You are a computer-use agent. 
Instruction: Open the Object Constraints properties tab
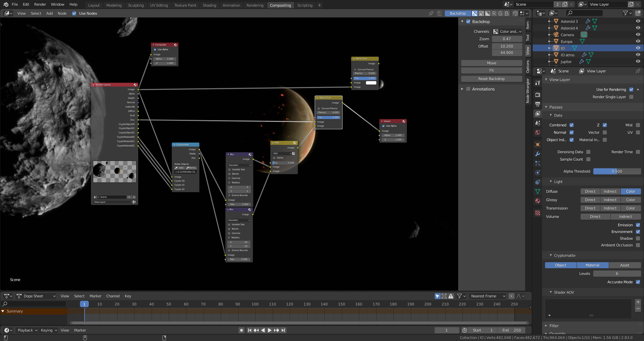[538, 182]
